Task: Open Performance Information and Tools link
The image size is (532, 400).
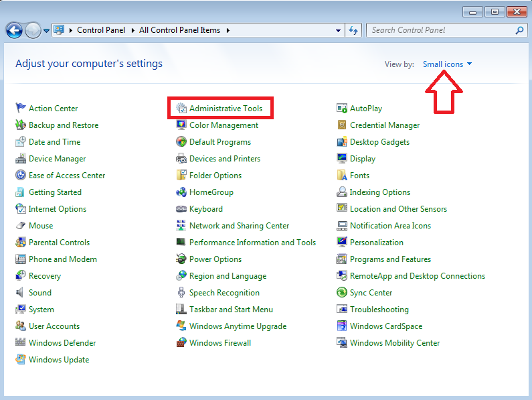Action: pyautogui.click(x=252, y=243)
